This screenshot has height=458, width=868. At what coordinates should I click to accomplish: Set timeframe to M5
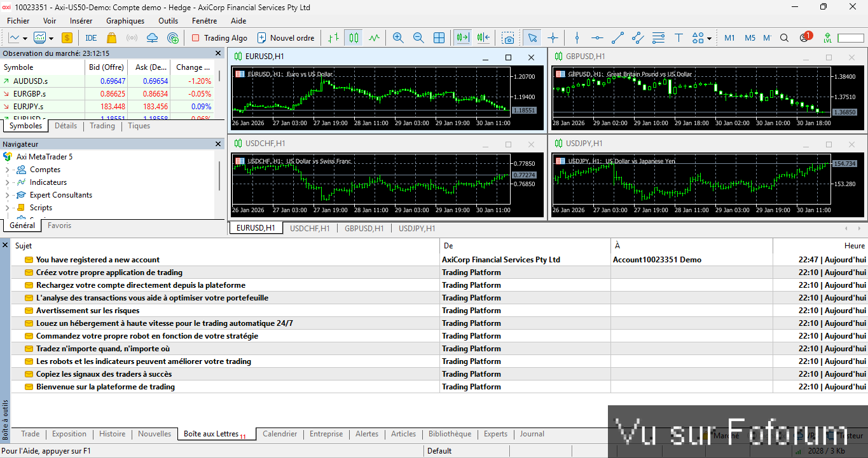pos(750,38)
